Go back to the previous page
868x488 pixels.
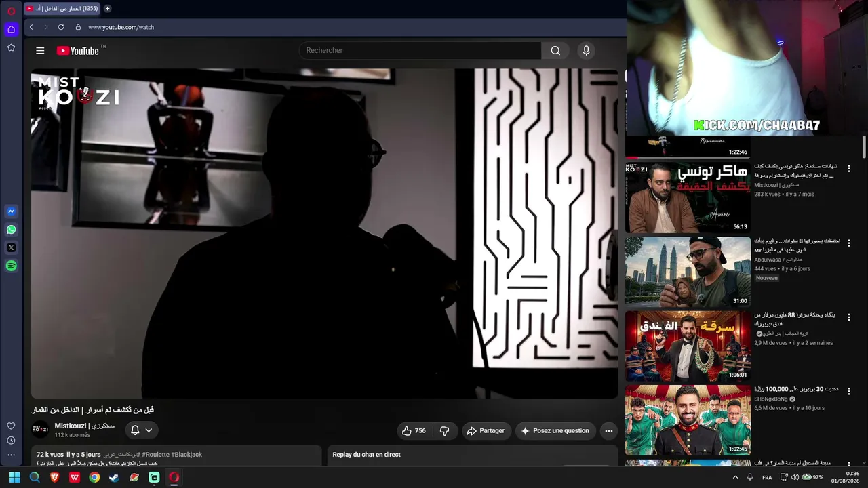click(x=31, y=27)
